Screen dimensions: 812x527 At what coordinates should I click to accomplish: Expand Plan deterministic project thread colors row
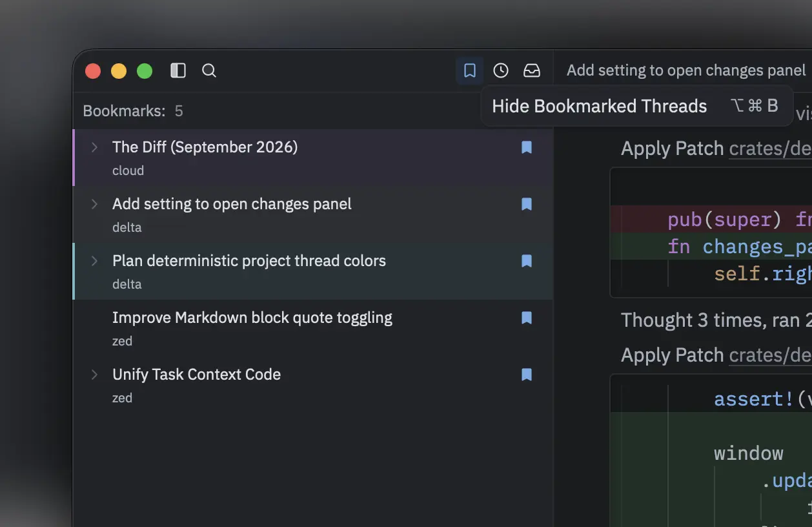pyautogui.click(x=94, y=261)
